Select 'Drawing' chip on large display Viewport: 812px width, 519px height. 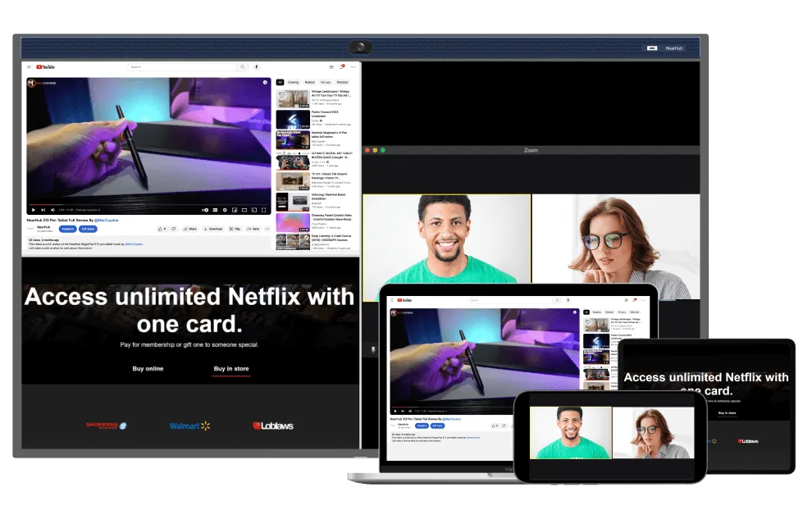pos(293,82)
